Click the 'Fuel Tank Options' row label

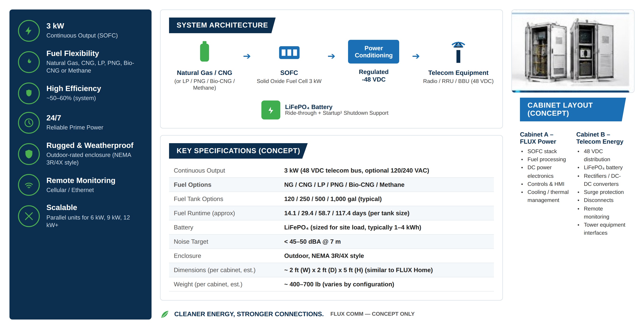point(198,199)
